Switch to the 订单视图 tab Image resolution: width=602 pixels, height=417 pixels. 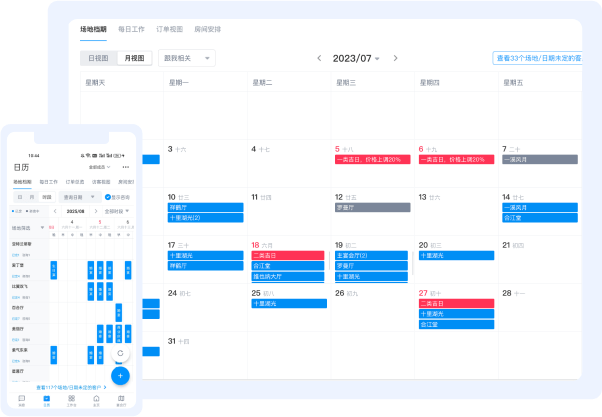click(x=172, y=30)
